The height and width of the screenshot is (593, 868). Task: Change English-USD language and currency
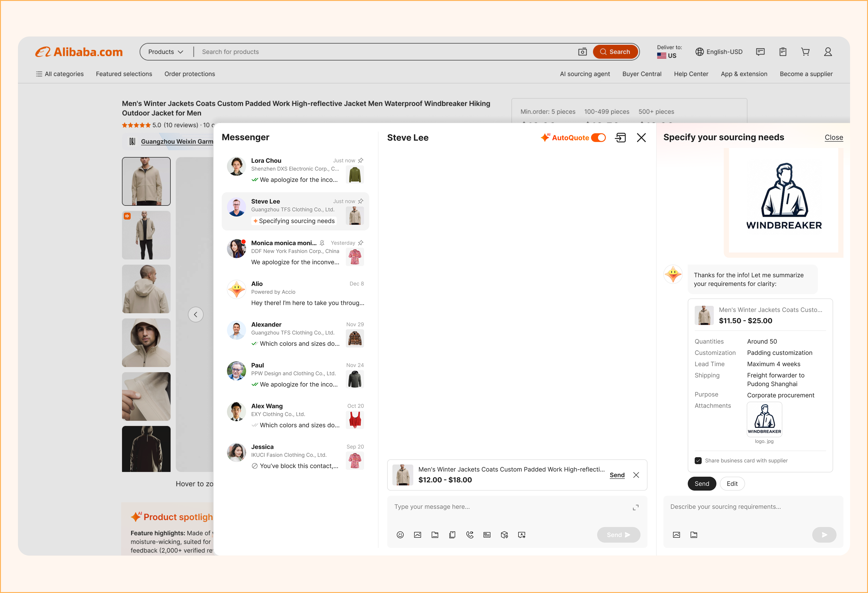pyautogui.click(x=719, y=52)
